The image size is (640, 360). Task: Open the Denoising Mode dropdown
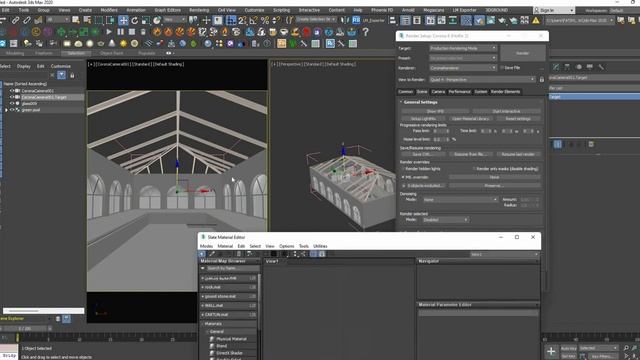point(460,200)
